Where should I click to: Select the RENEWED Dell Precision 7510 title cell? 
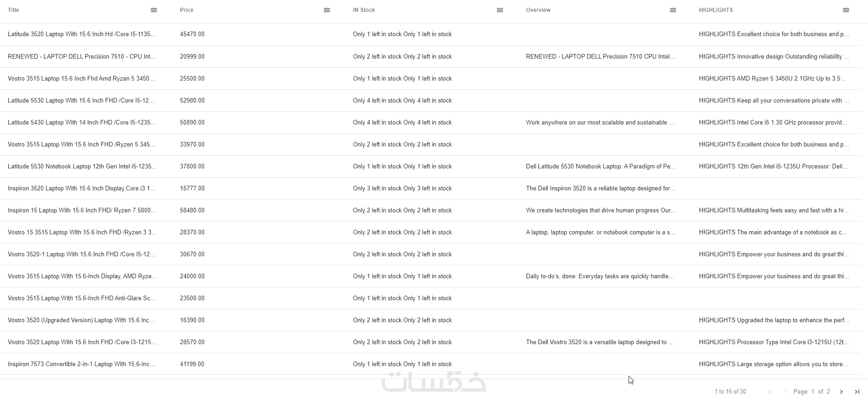pyautogui.click(x=81, y=57)
